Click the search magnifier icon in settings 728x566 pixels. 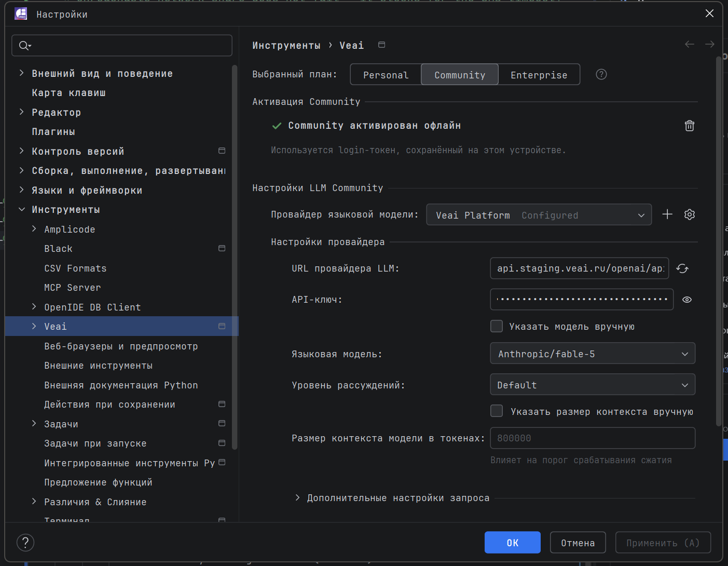(x=24, y=46)
